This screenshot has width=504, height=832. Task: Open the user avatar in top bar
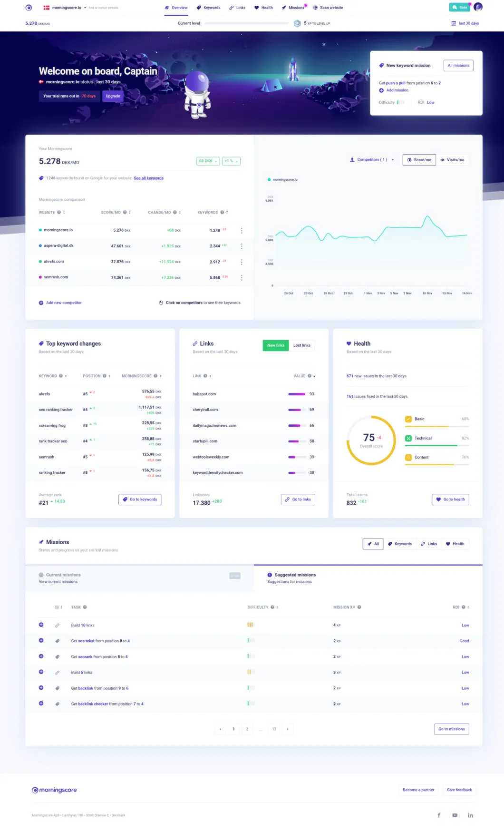tap(478, 7)
